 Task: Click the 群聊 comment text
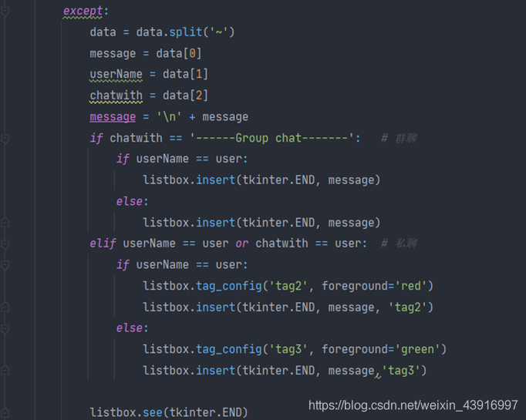pyautogui.click(x=406, y=138)
